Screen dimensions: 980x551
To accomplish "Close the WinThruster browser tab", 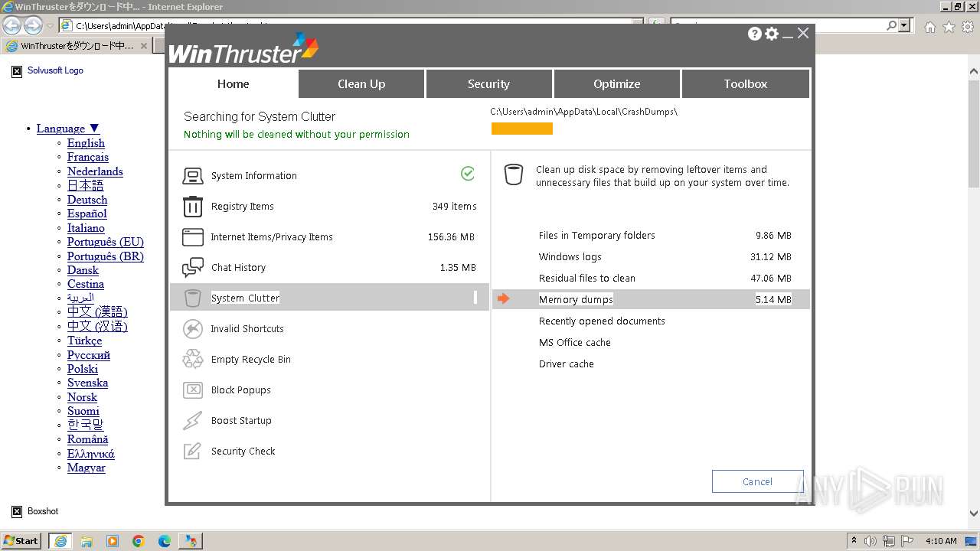I will 144,46.
